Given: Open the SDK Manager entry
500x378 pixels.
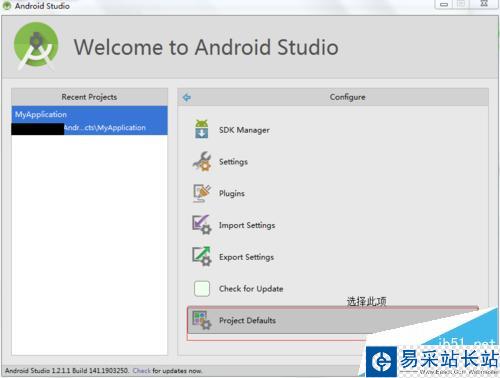Looking at the screenshot, I should [x=244, y=130].
